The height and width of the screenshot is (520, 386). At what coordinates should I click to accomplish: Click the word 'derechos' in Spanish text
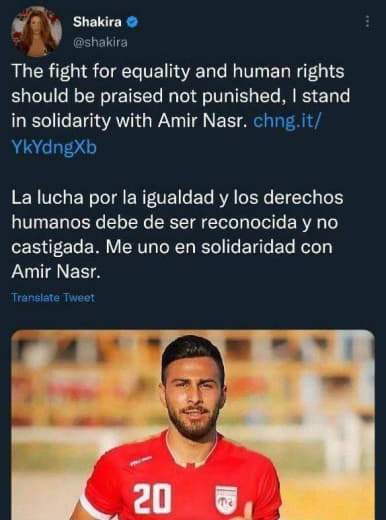pyautogui.click(x=303, y=197)
